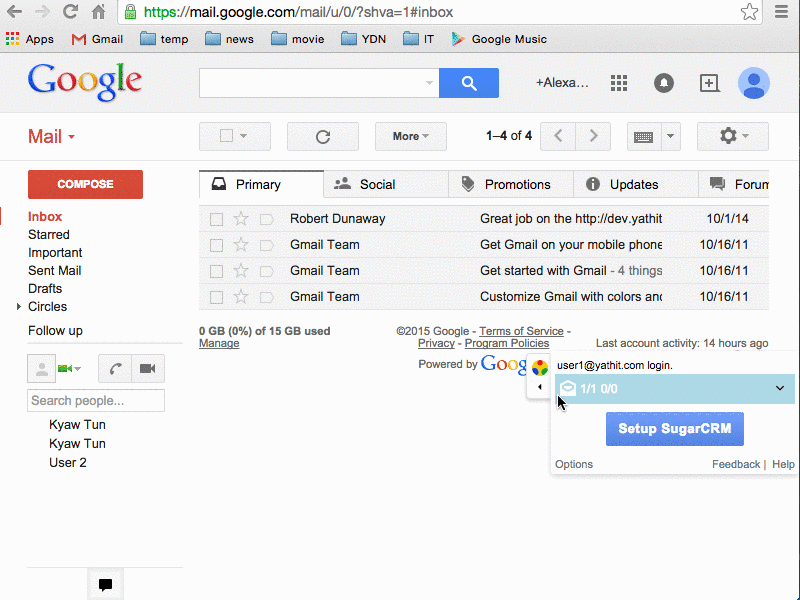800x600 pixels.
Task: Open the Google apps grid launcher
Action: pos(619,83)
